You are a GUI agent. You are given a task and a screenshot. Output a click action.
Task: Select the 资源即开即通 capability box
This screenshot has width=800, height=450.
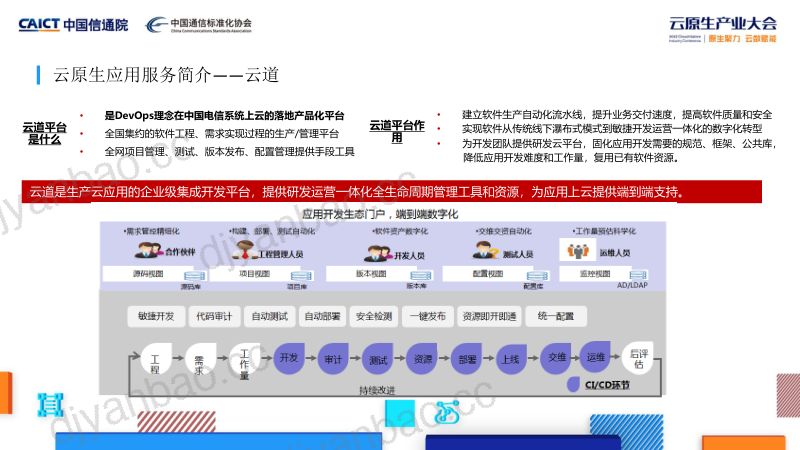pyautogui.click(x=489, y=316)
